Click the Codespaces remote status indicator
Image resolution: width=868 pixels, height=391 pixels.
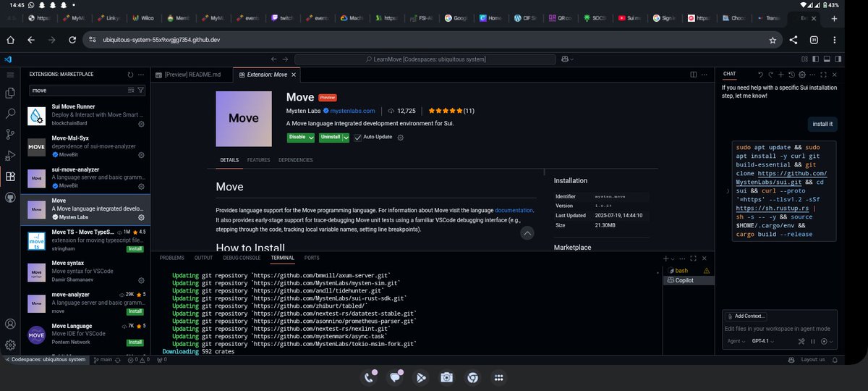46,359
